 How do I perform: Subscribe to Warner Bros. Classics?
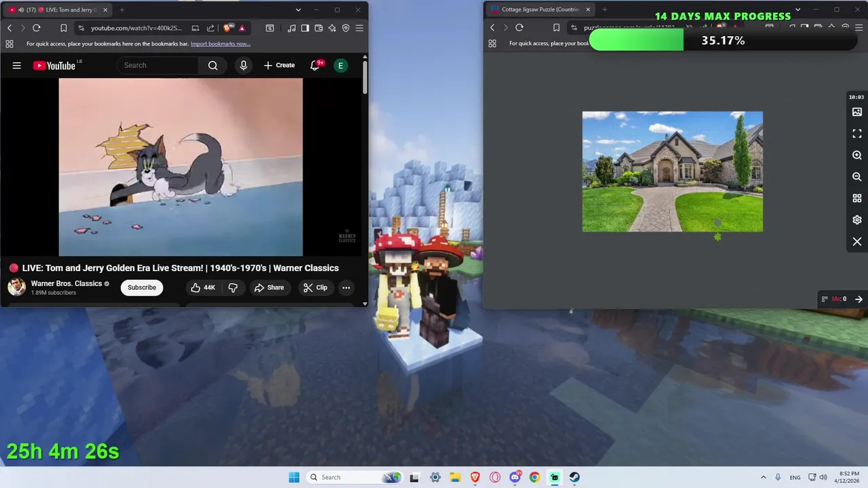click(142, 287)
